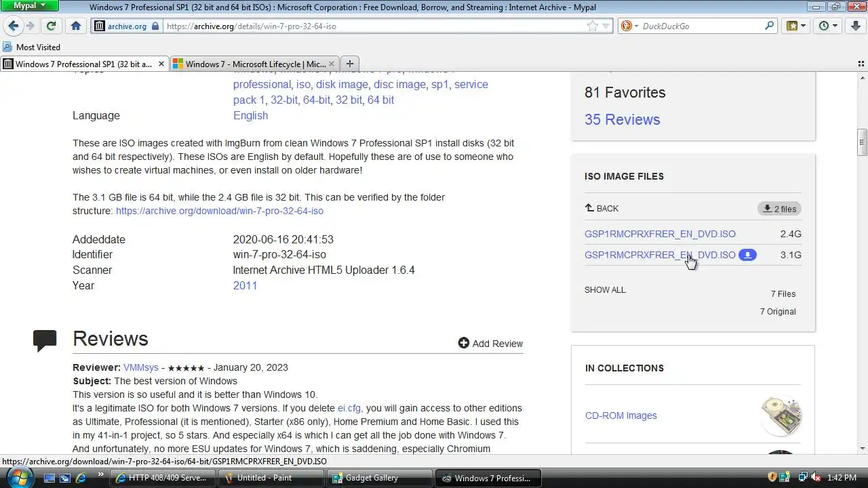Click the English language link

coord(250,115)
